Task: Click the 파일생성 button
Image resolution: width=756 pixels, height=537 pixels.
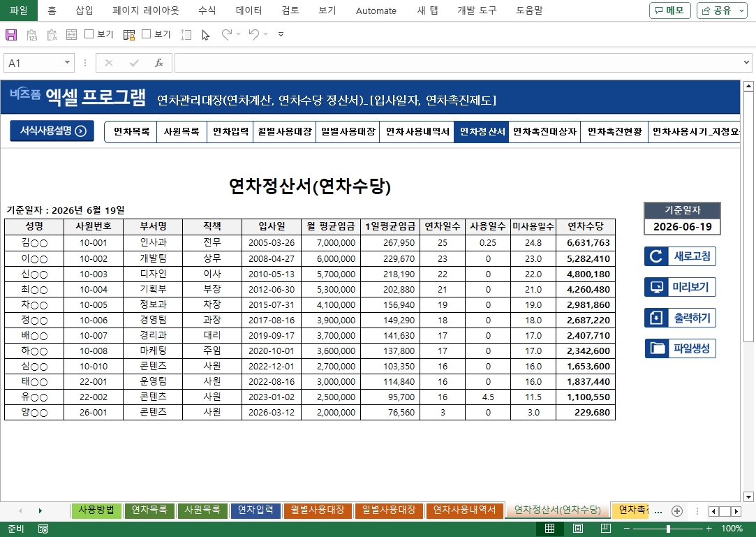Action: 680,348
